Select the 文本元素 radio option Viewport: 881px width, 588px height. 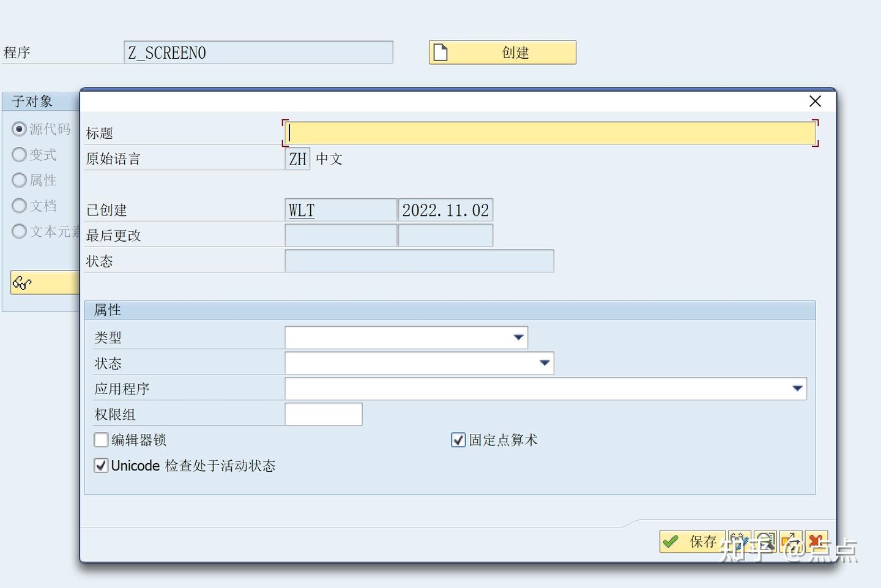click(x=19, y=231)
